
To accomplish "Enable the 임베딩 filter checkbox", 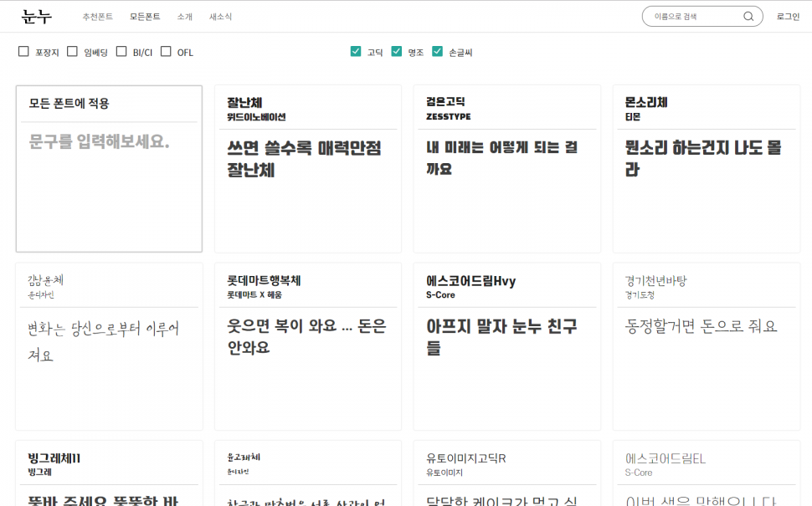I will click(x=73, y=51).
